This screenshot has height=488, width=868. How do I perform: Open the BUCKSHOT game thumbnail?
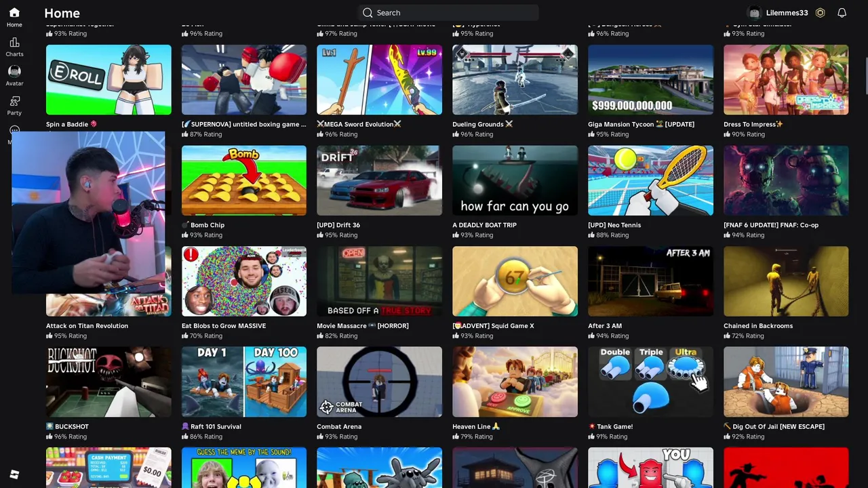[x=108, y=382]
